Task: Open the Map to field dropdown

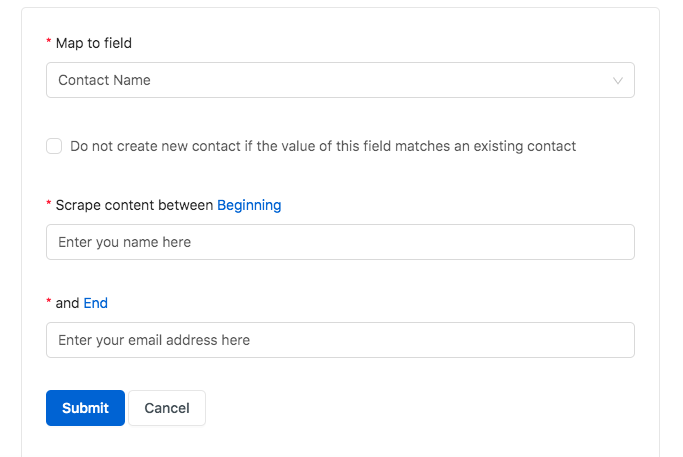Action: click(x=340, y=80)
